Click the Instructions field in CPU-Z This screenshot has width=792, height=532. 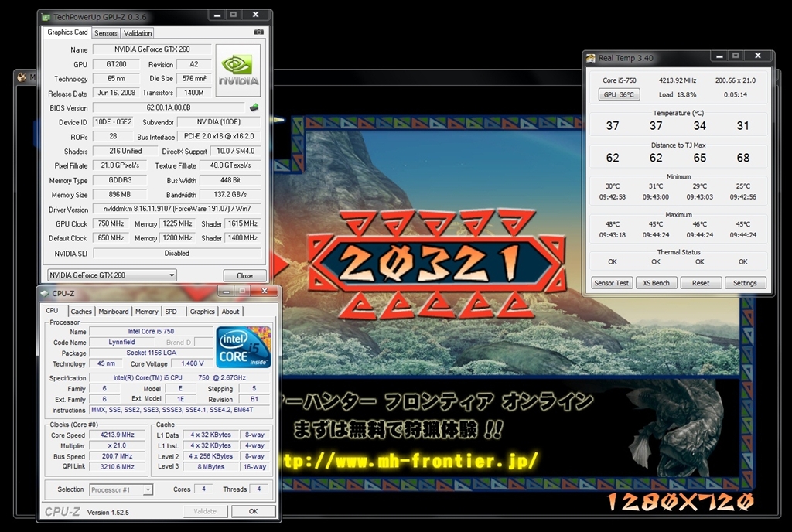(x=179, y=410)
